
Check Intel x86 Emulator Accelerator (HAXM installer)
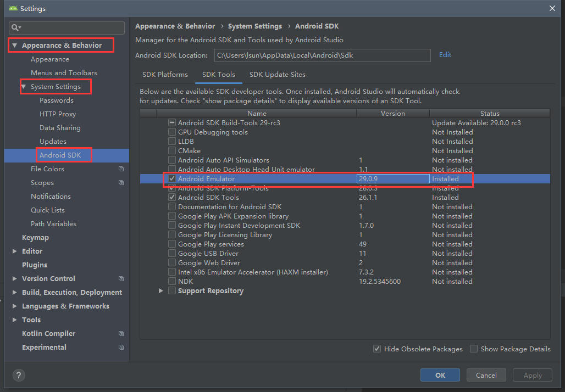point(172,272)
